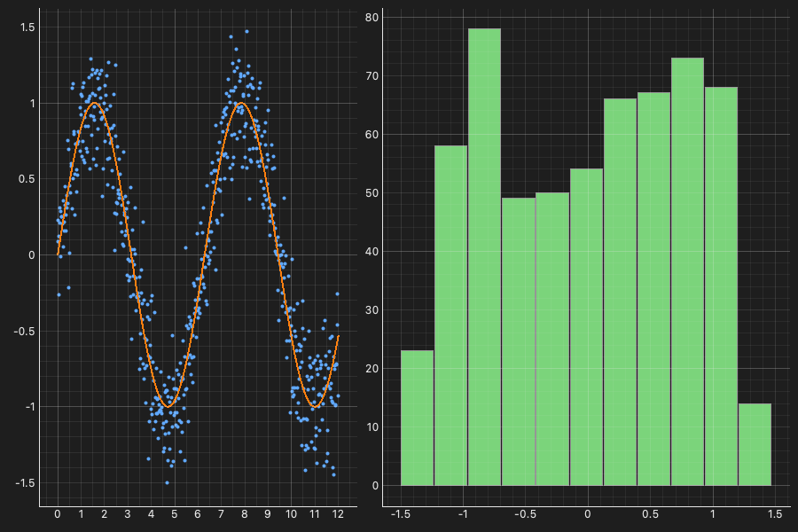Click scatter plot x-axis label 12

pyautogui.click(x=338, y=514)
